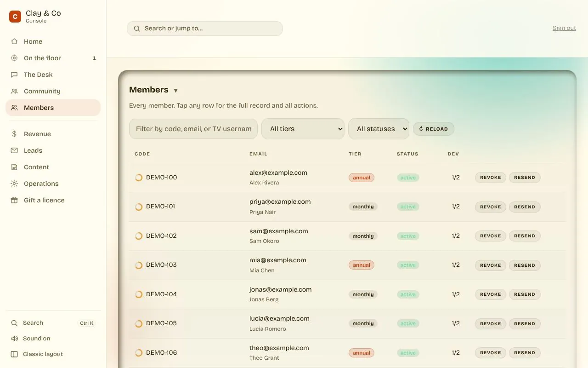Click the On the floor count badge
Viewport: 588px width, 368px height.
click(94, 58)
